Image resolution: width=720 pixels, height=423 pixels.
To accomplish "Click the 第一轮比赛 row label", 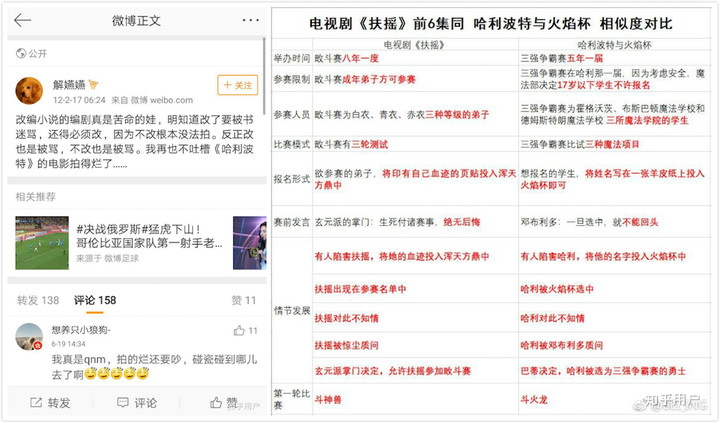I will [x=292, y=400].
